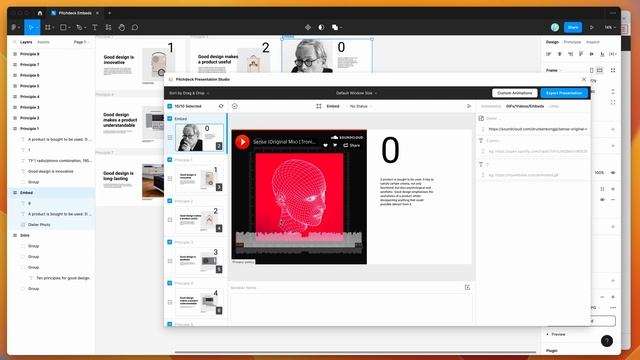Image resolution: width=640 pixels, height=360 pixels.
Task: Open a new tab with plus icon
Action: click(109, 13)
